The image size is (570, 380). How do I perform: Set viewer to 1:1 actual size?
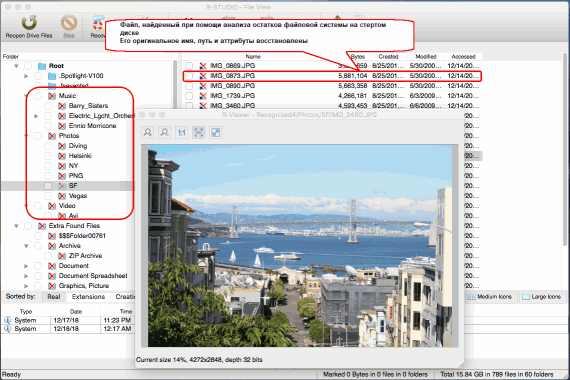pyautogui.click(x=181, y=132)
